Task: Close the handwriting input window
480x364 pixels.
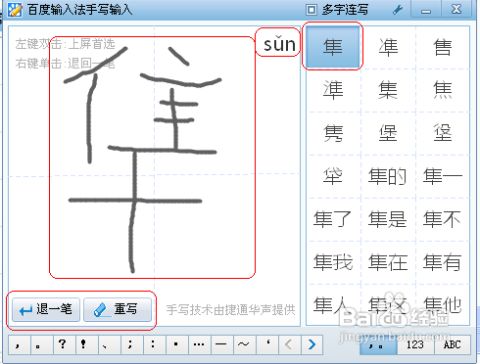Action: 456,9
